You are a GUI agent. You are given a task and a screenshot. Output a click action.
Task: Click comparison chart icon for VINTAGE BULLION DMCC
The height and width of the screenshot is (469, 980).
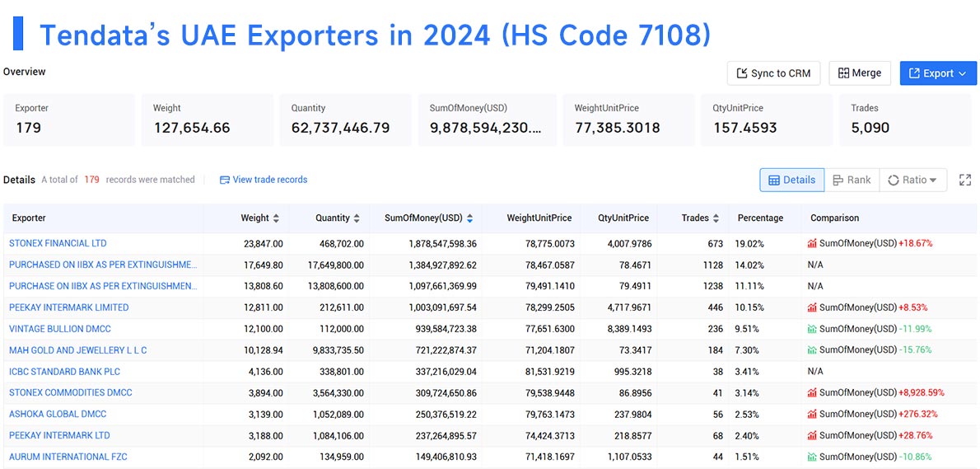pyautogui.click(x=813, y=329)
